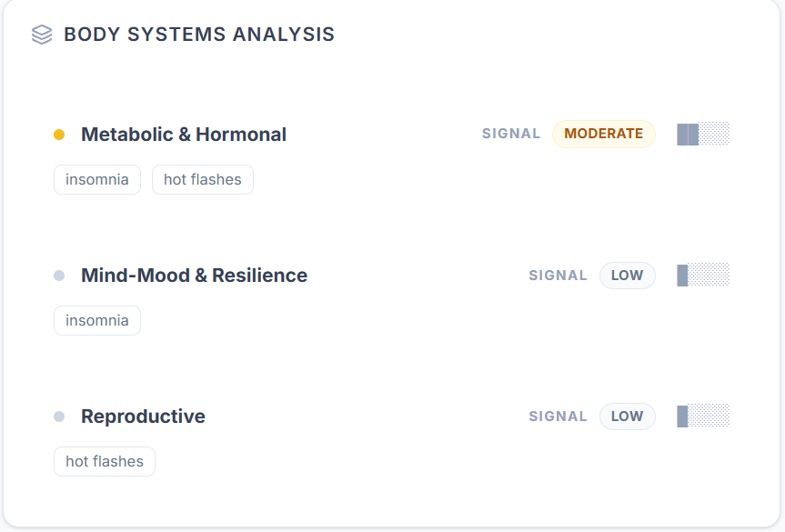Click the LOW badge in the Reproductive row
Image resolution: width=785 pixels, height=532 pixels.
point(627,416)
